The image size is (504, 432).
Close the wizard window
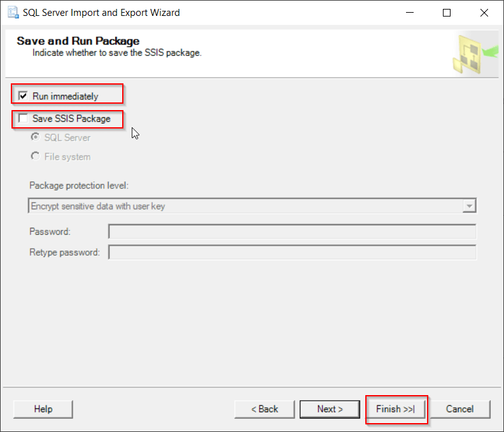(x=484, y=13)
